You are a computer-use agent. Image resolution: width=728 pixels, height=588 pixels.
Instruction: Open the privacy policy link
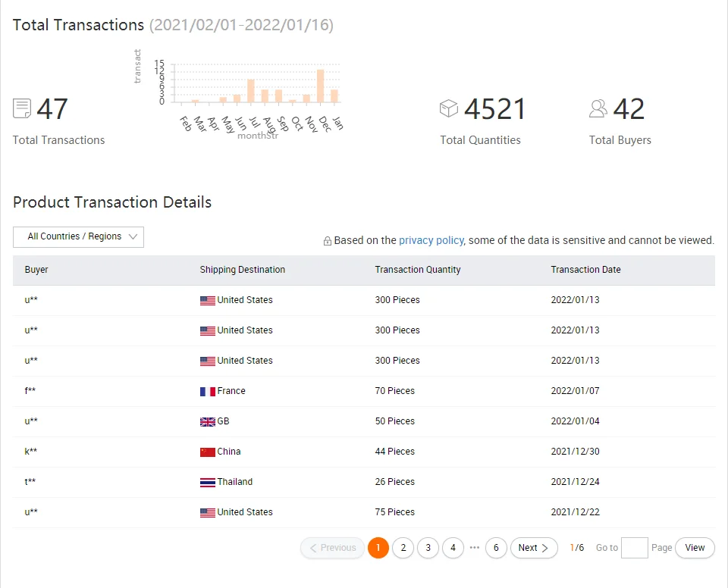coord(431,240)
